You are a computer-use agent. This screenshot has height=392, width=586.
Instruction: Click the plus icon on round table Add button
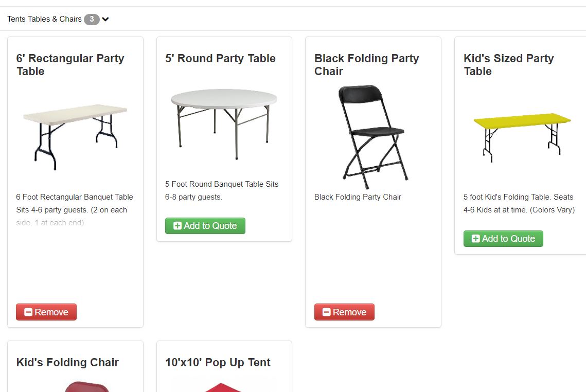pos(177,226)
